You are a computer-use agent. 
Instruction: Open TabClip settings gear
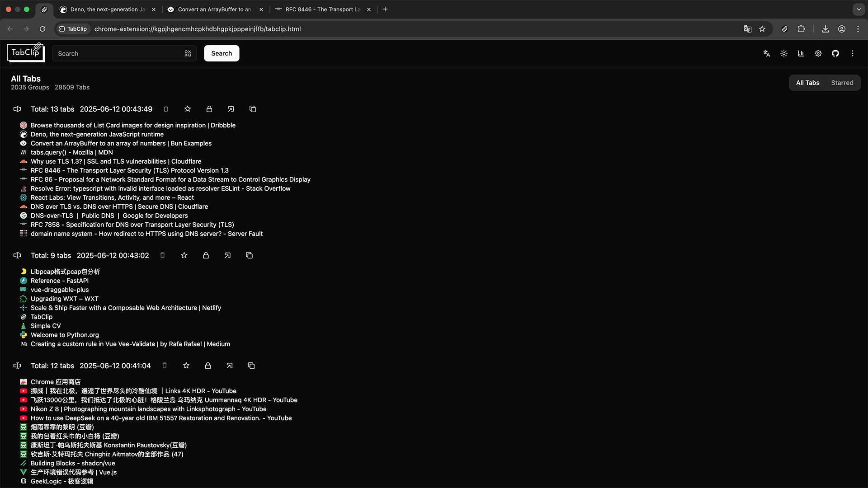pyautogui.click(x=818, y=53)
